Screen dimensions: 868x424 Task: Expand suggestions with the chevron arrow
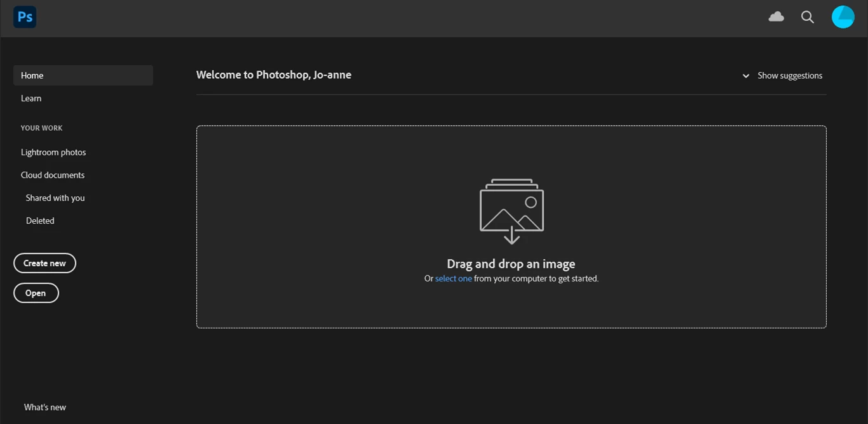pyautogui.click(x=746, y=76)
